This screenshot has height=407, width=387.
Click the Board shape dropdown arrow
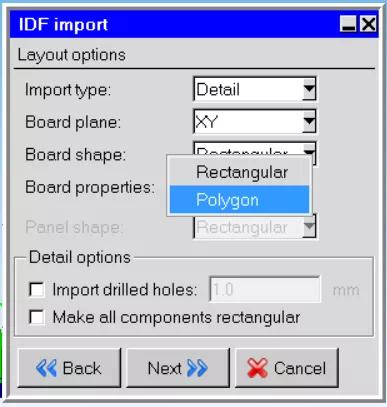tap(309, 152)
